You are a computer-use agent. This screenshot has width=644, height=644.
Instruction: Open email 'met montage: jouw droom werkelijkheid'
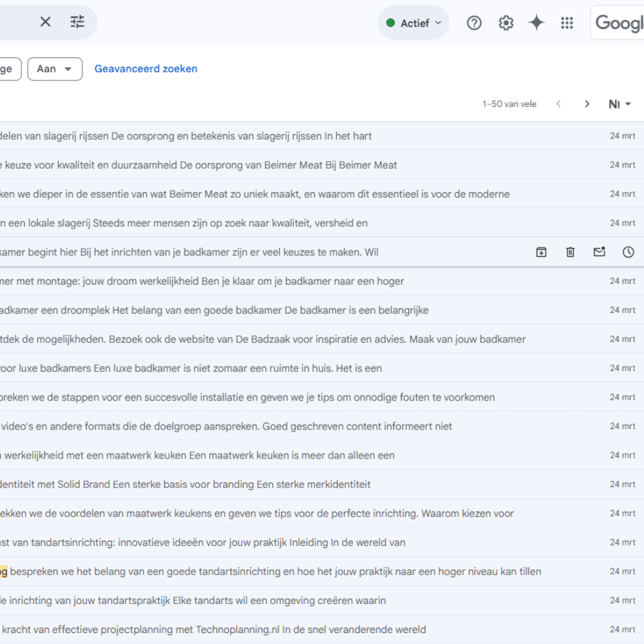tap(322, 281)
